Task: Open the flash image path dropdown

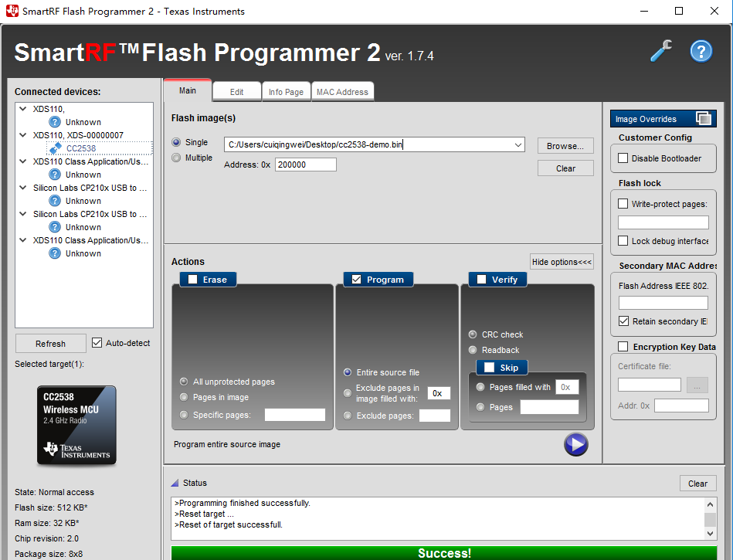Action: tap(518, 144)
